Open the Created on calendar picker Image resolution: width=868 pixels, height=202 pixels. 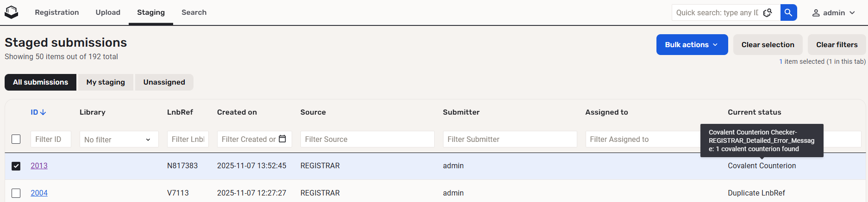pos(282,139)
